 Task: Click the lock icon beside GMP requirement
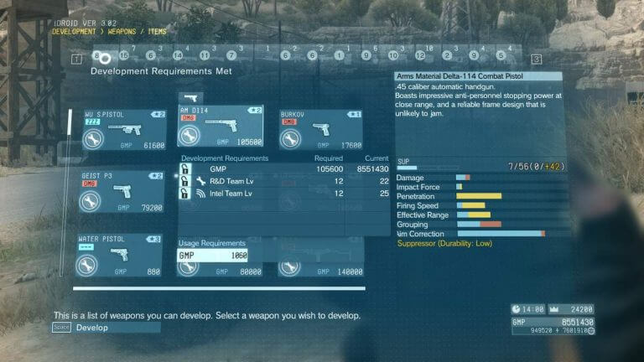pyautogui.click(x=184, y=168)
